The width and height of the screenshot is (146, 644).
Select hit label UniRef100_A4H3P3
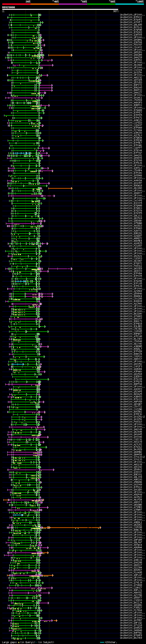[x=131, y=103]
